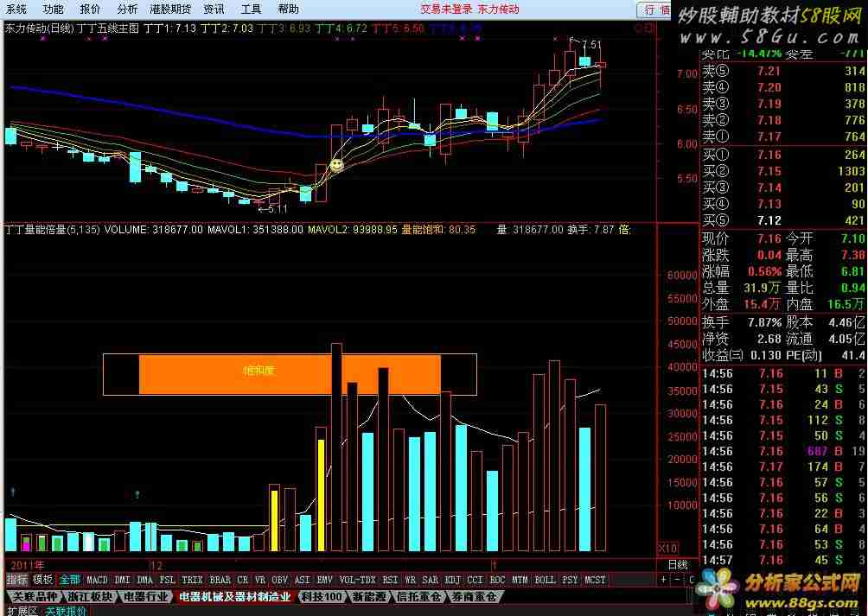Image resolution: width=868 pixels, height=616 pixels.
Task: Click the 交易未登录 status link
Action: click(446, 9)
